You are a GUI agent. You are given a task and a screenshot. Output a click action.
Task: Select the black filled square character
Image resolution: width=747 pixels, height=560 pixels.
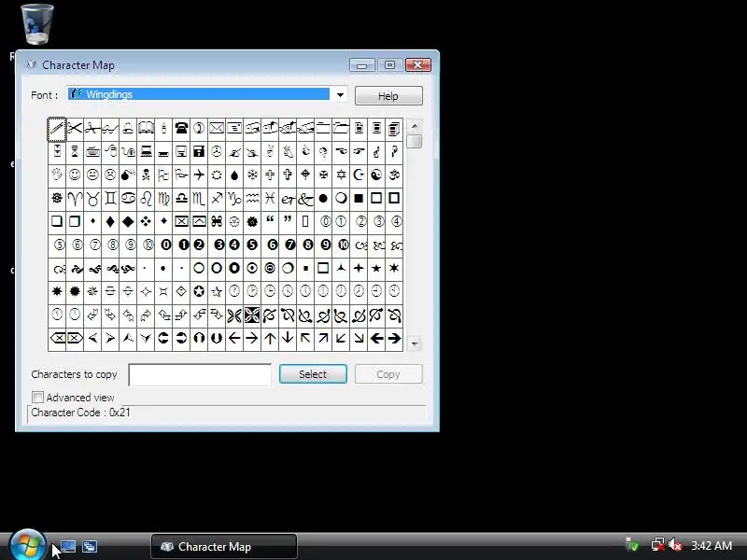coord(359,199)
